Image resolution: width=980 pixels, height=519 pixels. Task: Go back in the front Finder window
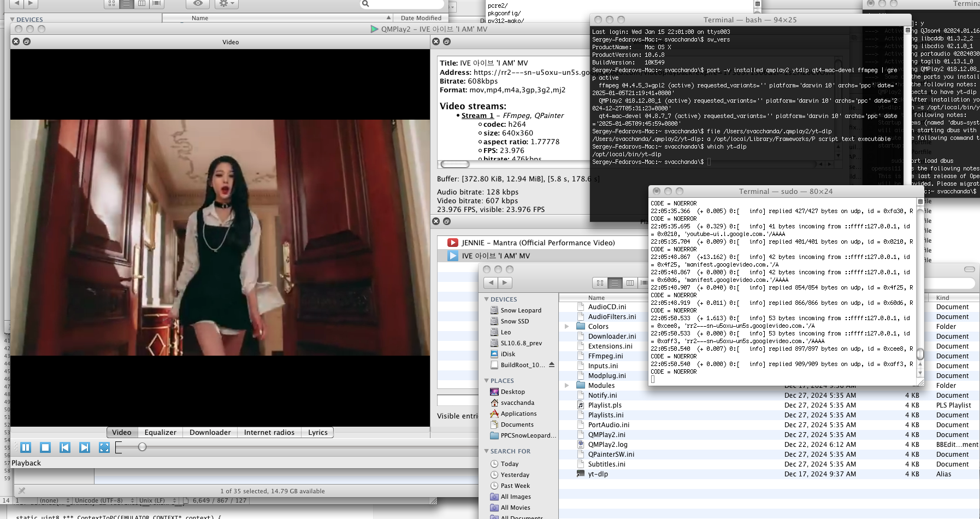pyautogui.click(x=491, y=282)
